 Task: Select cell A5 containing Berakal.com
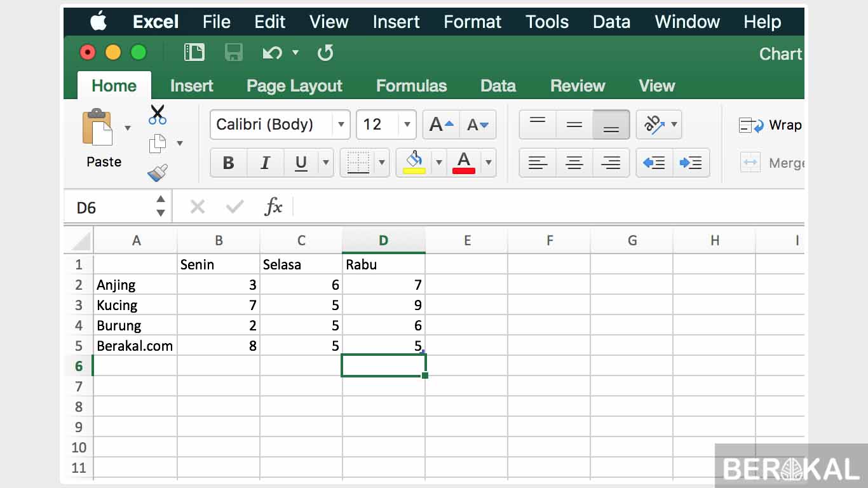(x=135, y=346)
